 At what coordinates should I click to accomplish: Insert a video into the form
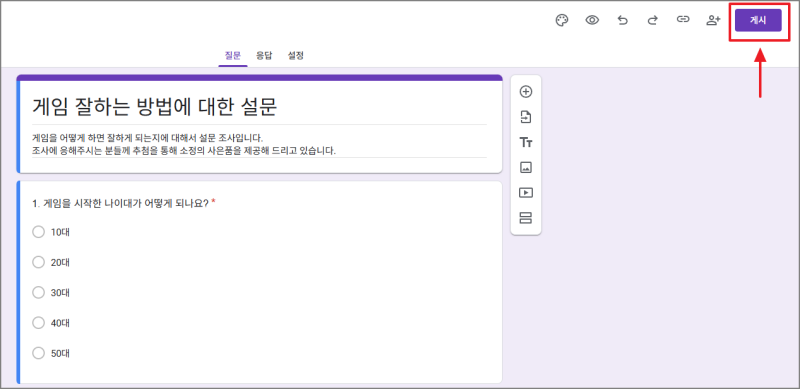(526, 193)
